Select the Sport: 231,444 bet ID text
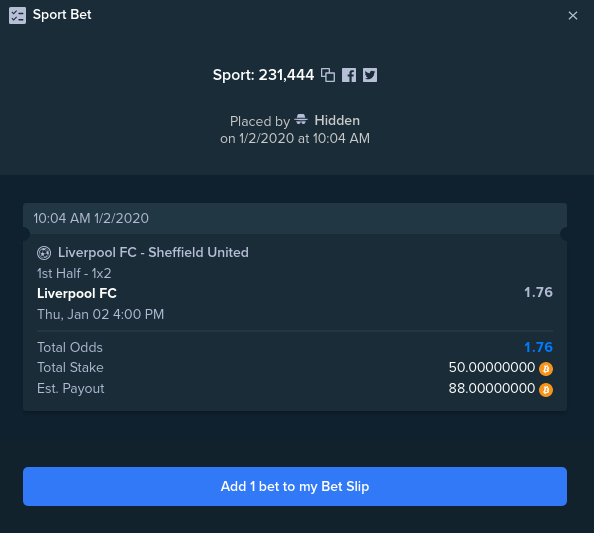594x533 pixels. pos(263,75)
